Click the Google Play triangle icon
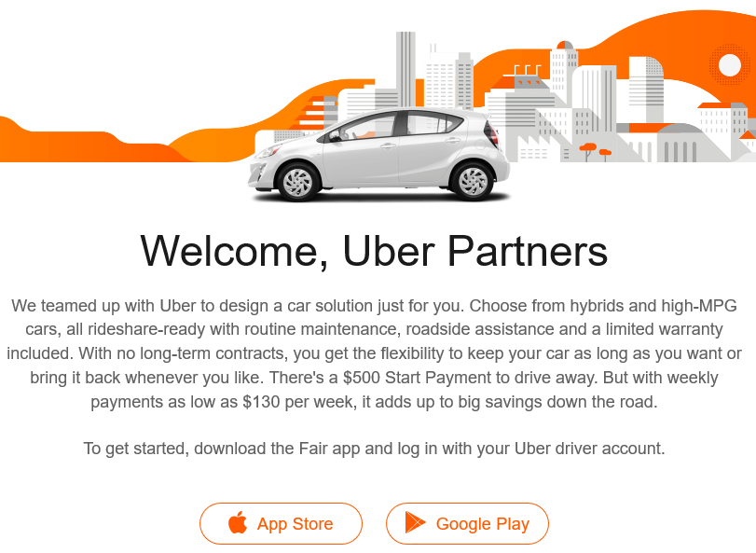The height and width of the screenshot is (553, 756). point(415,522)
